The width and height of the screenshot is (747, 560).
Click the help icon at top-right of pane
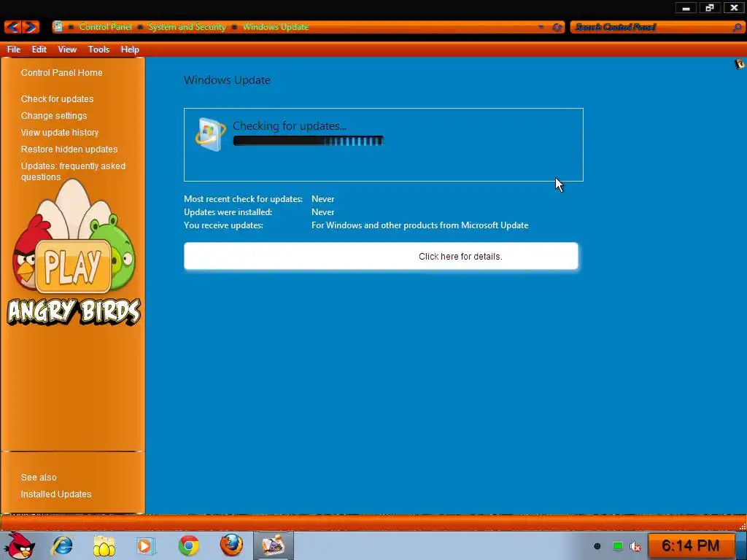[x=739, y=64]
